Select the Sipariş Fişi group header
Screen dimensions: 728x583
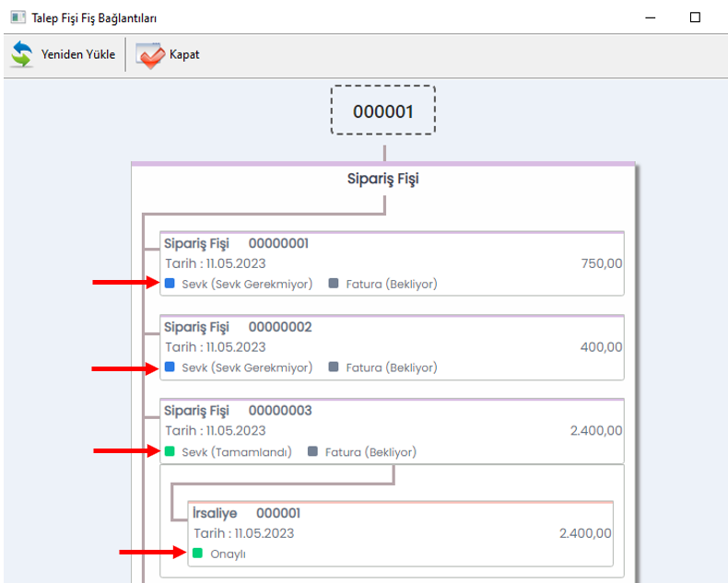[x=383, y=179]
